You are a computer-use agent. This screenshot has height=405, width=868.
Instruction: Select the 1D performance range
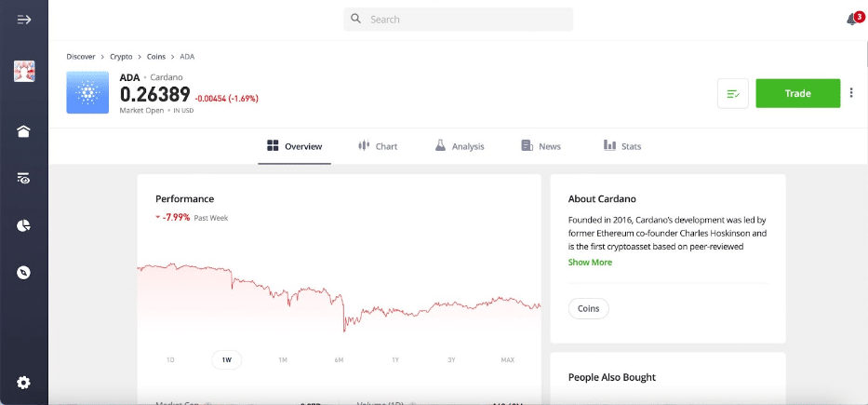[x=170, y=360]
